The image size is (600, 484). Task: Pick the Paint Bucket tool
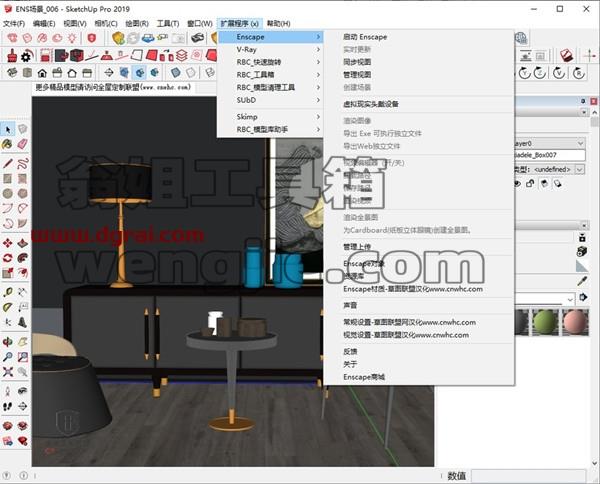tap(8, 144)
